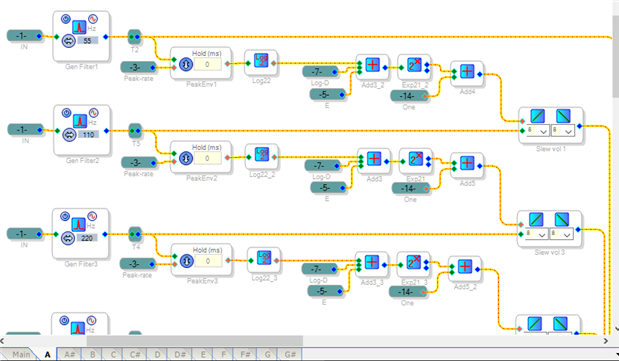Open the first dropdown in Slew vol 3
Image resolution: width=619 pixels, height=361 pixels.
537,234
